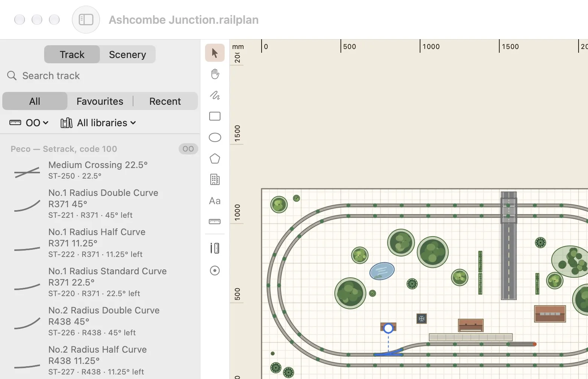
Task: Click the Search track field
Action: click(x=100, y=76)
